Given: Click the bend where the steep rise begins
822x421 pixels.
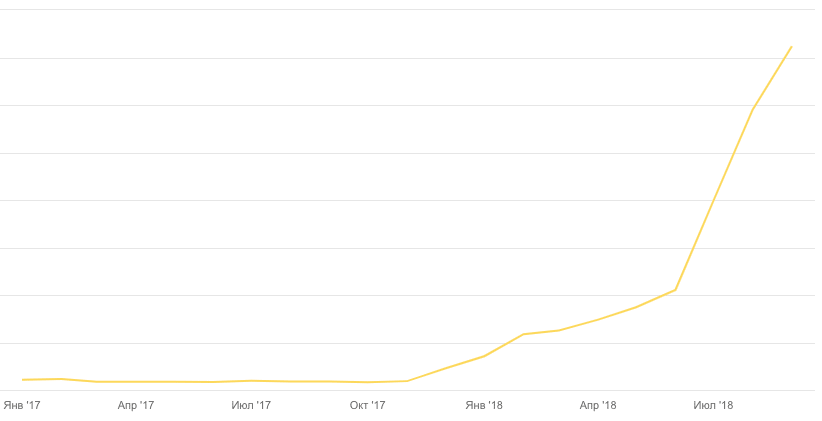Looking at the screenshot, I should point(676,290).
